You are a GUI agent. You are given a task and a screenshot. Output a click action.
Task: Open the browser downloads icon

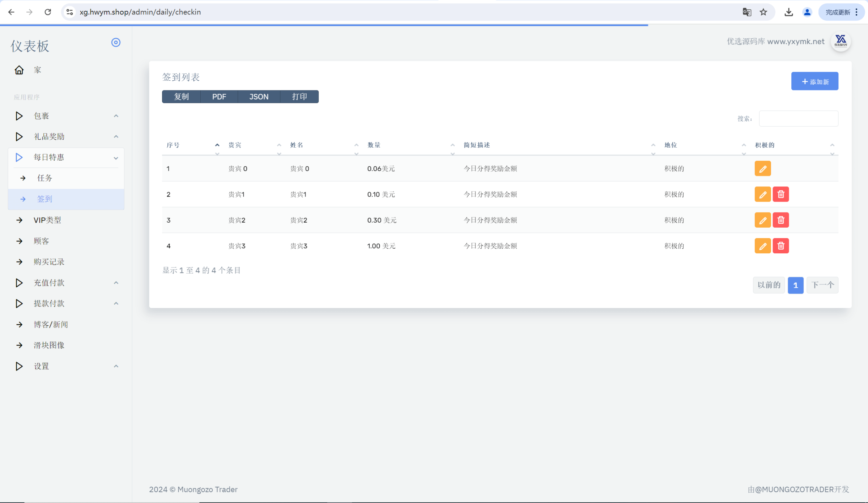coord(788,12)
